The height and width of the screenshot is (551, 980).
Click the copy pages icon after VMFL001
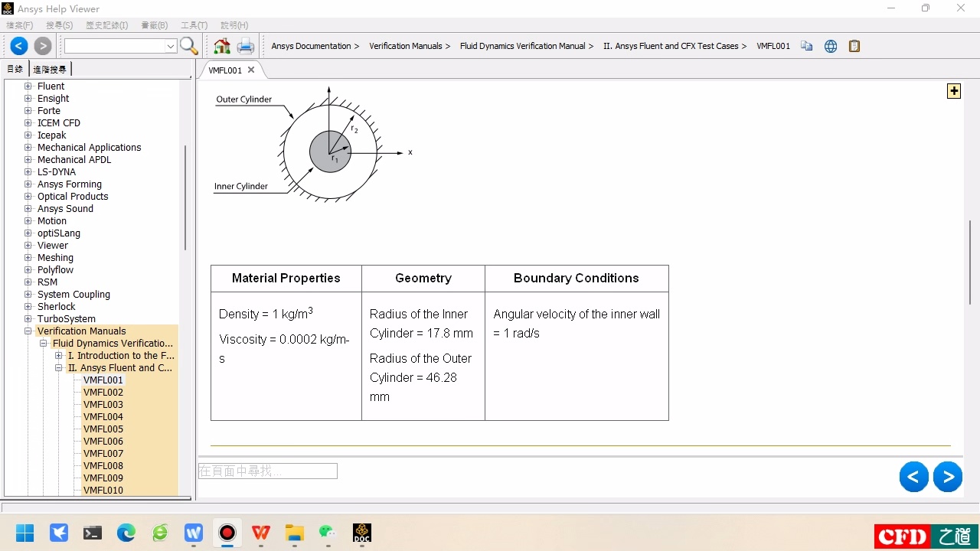[x=806, y=46]
